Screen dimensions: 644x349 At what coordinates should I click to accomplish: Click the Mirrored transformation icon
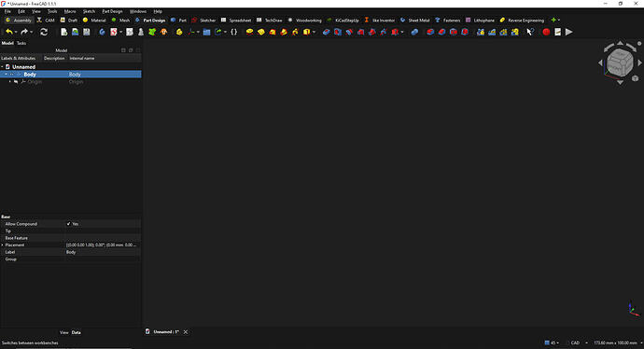[480, 32]
